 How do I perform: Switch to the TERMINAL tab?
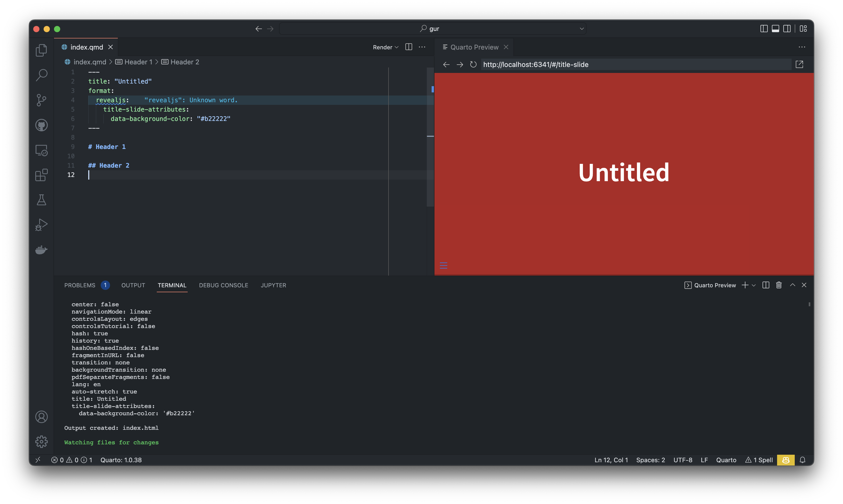(172, 285)
